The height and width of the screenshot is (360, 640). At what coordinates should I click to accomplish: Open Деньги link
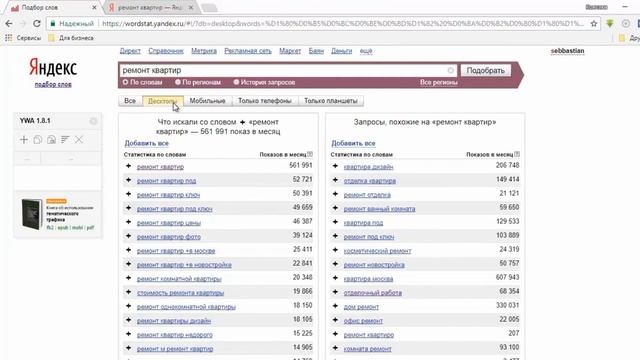[341, 51]
